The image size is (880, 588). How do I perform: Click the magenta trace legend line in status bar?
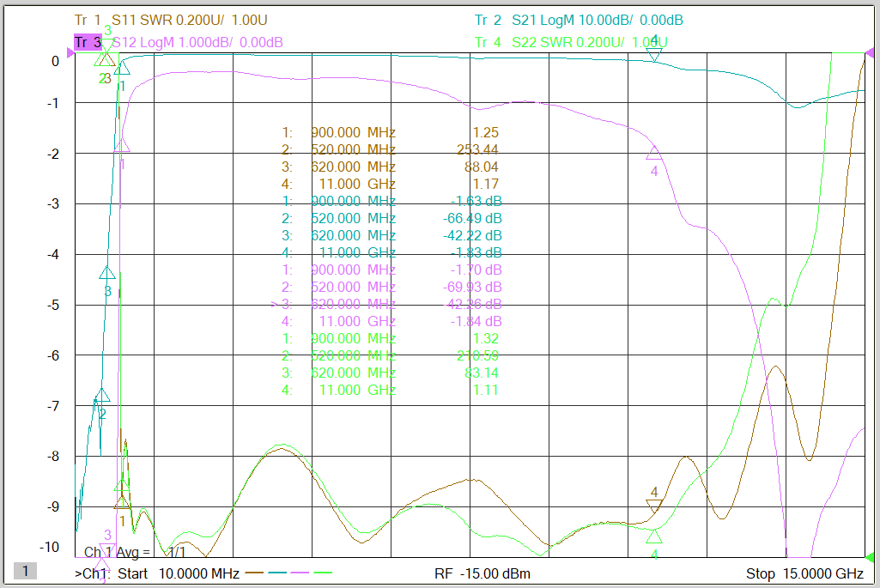tap(300, 573)
